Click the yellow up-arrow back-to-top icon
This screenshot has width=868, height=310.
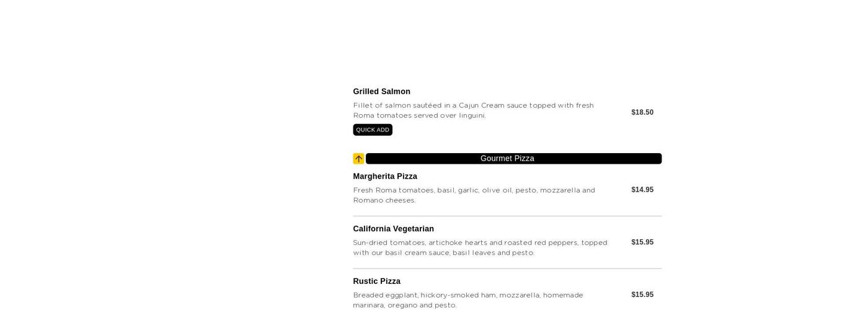point(358,159)
